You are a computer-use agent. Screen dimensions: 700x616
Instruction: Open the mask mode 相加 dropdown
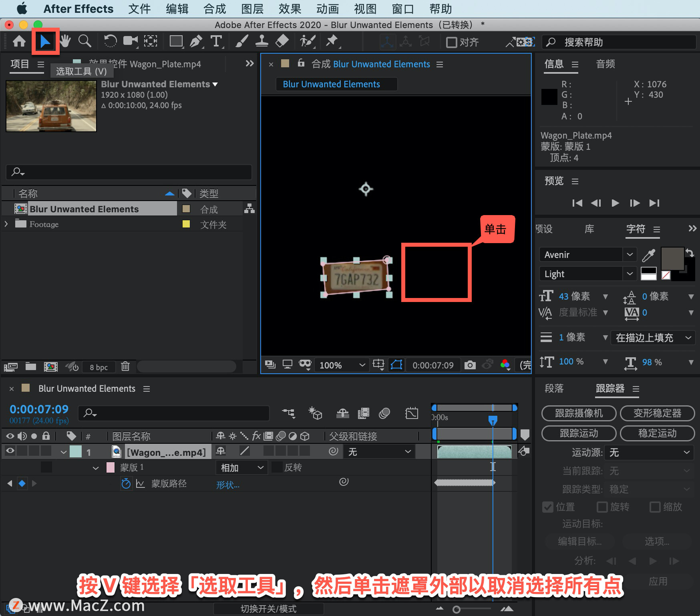(241, 468)
